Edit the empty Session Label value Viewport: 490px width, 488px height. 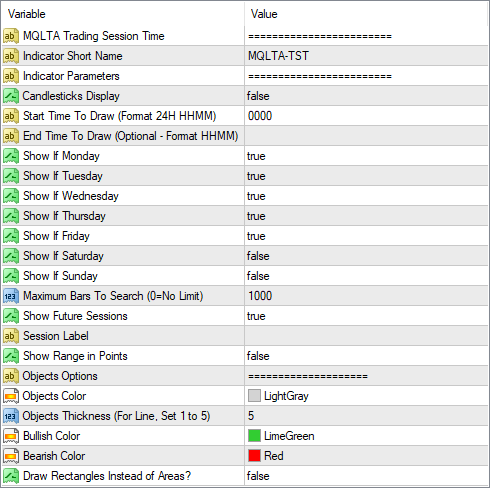click(x=366, y=336)
